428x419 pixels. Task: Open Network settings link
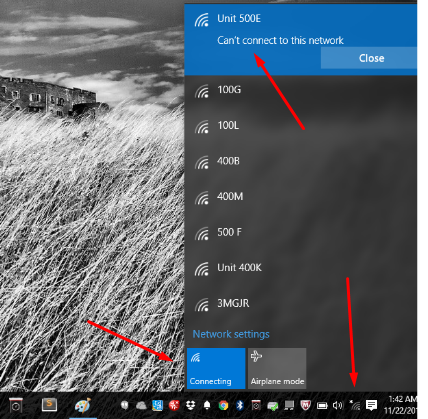tap(231, 334)
